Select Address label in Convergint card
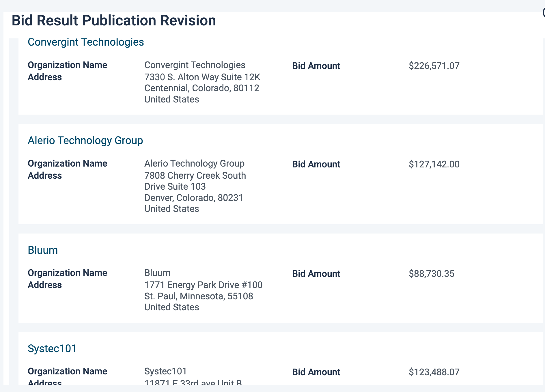Screen dimensions: 545x392 tap(45, 77)
